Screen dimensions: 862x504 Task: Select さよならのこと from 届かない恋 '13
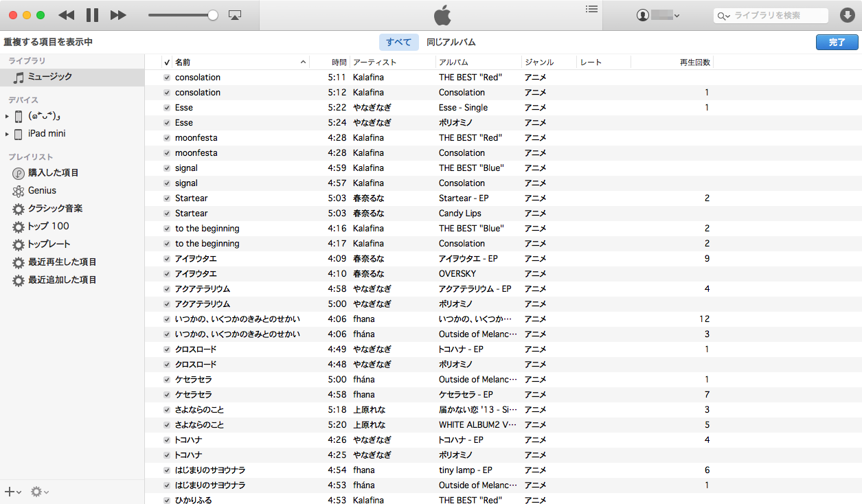point(503,410)
